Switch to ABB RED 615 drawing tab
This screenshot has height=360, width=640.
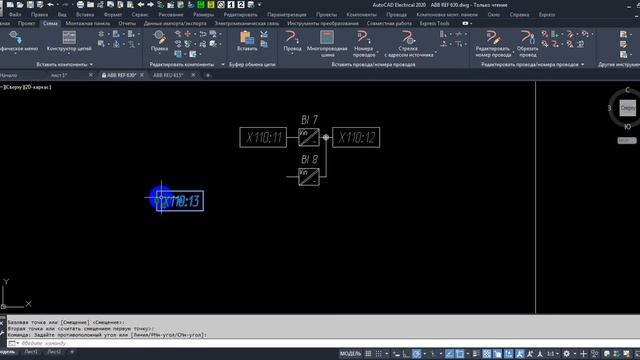tap(168, 75)
